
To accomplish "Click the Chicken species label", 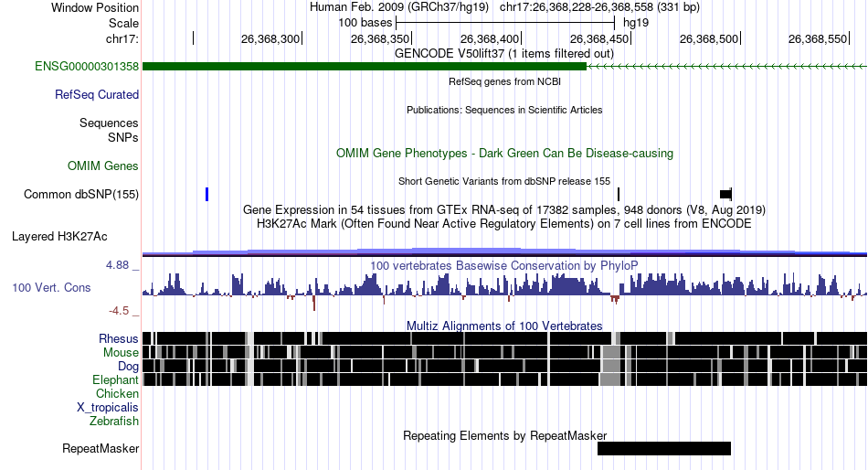I will pyautogui.click(x=117, y=393).
